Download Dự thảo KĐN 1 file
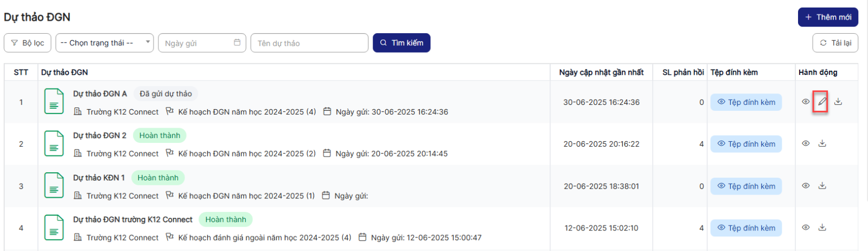This screenshot has height=251, width=868. 822,186
